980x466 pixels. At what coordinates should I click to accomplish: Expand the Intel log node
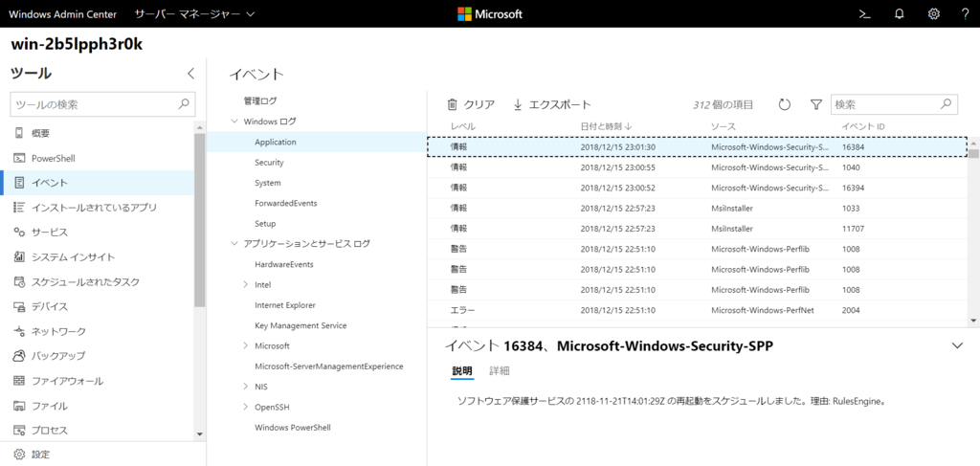tap(246, 285)
